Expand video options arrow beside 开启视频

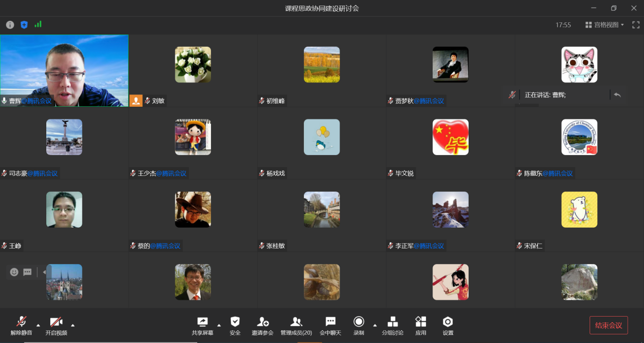pos(73,325)
